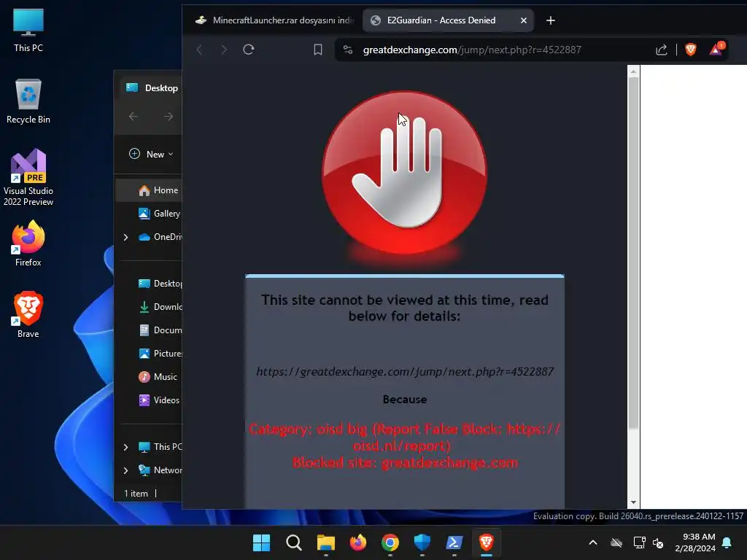Open site settings icon in address bar
Screen dimensions: 747x560
(x=348, y=50)
